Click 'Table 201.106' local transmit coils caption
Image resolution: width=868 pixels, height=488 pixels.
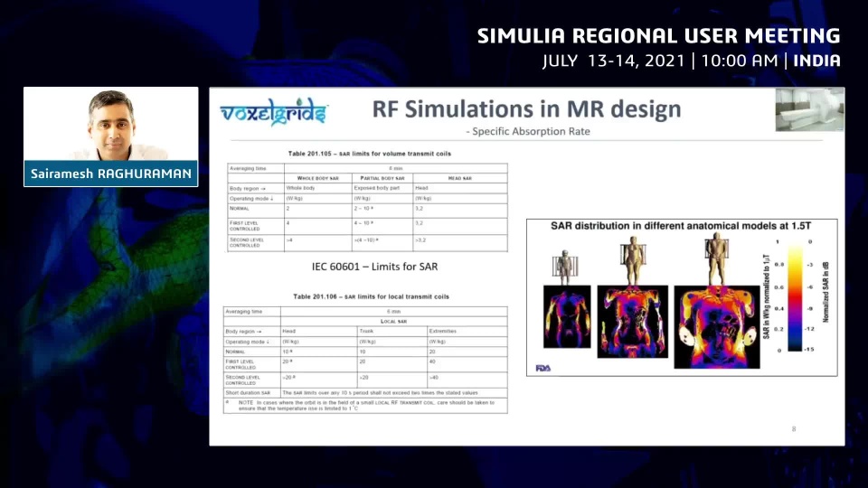[371, 296]
